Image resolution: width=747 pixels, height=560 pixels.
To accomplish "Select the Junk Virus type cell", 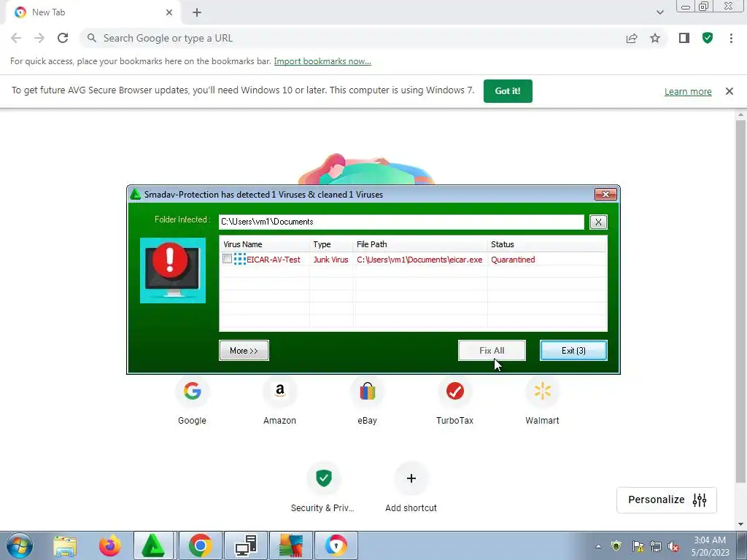I will pos(330,260).
